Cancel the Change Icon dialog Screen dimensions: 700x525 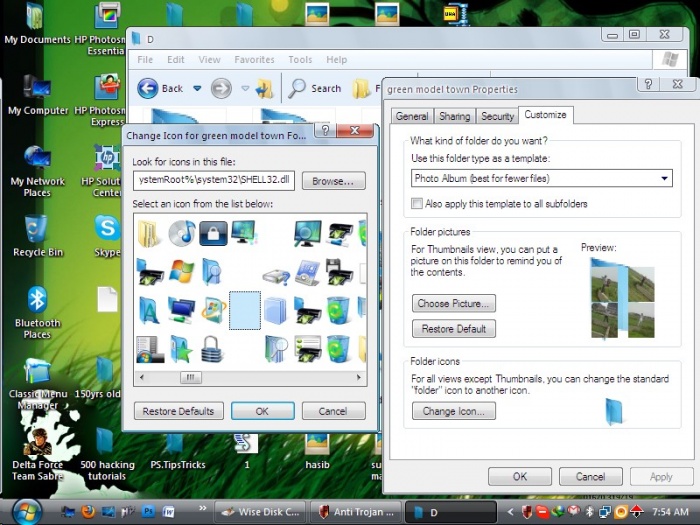point(333,411)
